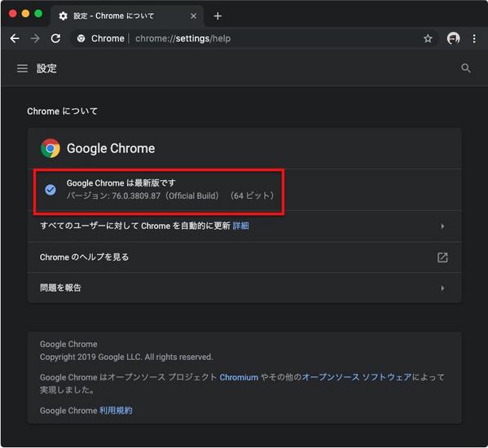488x448 pixels.
Task: Open the 利用規約 link
Action: pyautogui.click(x=116, y=411)
